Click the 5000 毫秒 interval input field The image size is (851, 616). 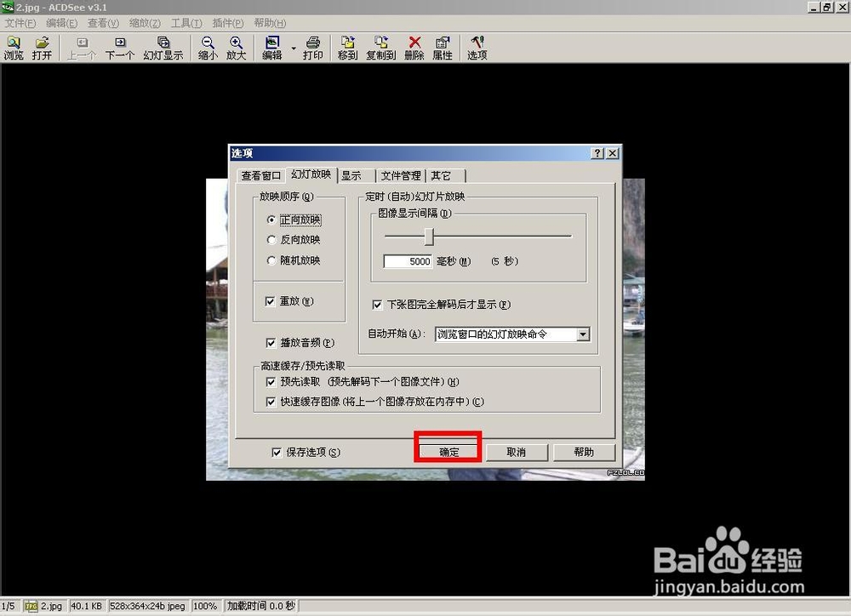pyautogui.click(x=408, y=261)
